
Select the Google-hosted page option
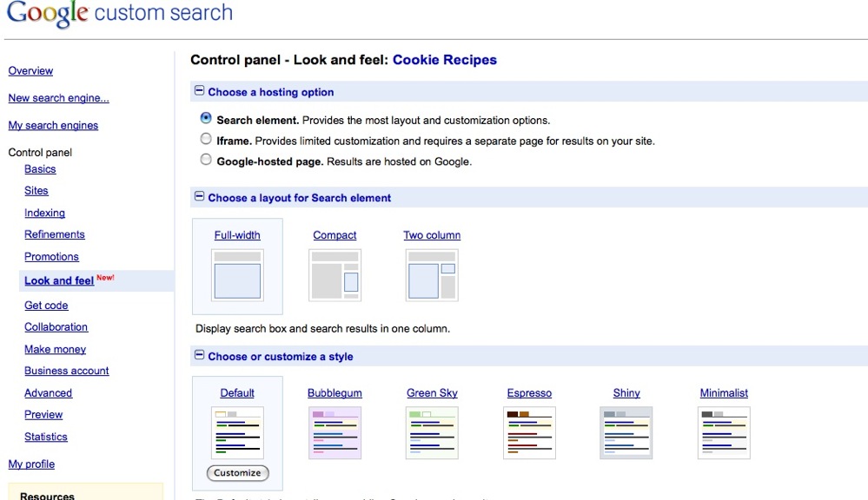pyautogui.click(x=206, y=160)
